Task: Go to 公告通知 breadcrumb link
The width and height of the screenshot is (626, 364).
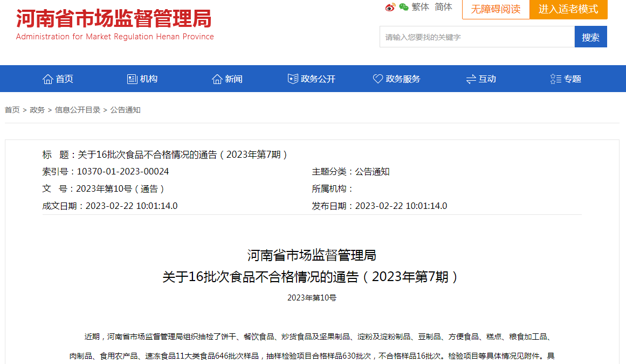Action: pyautogui.click(x=125, y=110)
